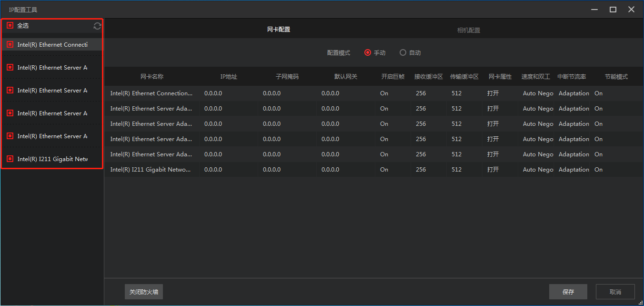Select the 手动 configuration mode
This screenshot has width=644, height=306.
(x=368, y=53)
